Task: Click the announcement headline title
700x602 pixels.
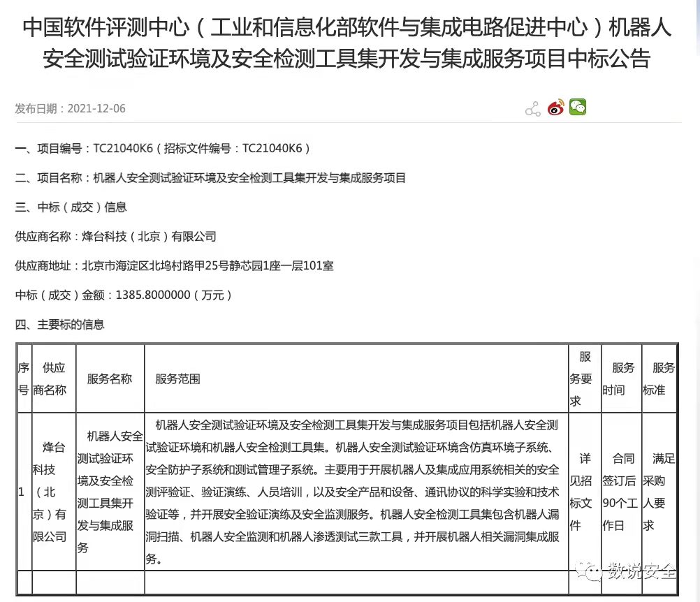Action: (347, 43)
